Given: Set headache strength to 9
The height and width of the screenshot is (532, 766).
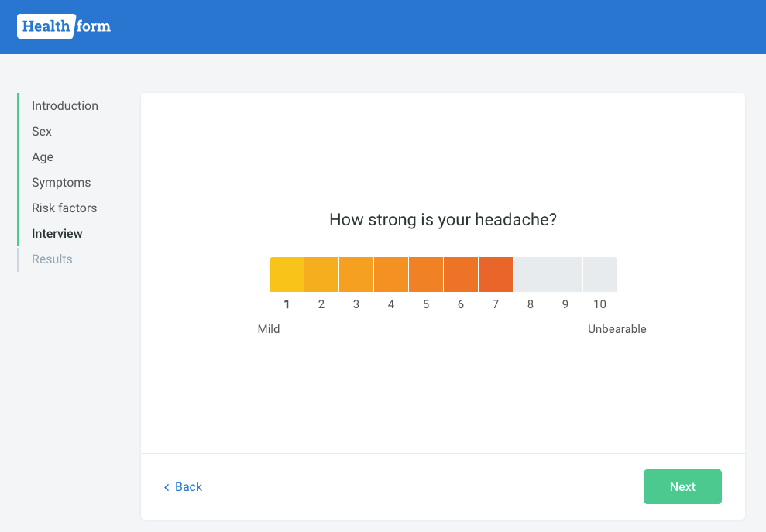Looking at the screenshot, I should [565, 275].
